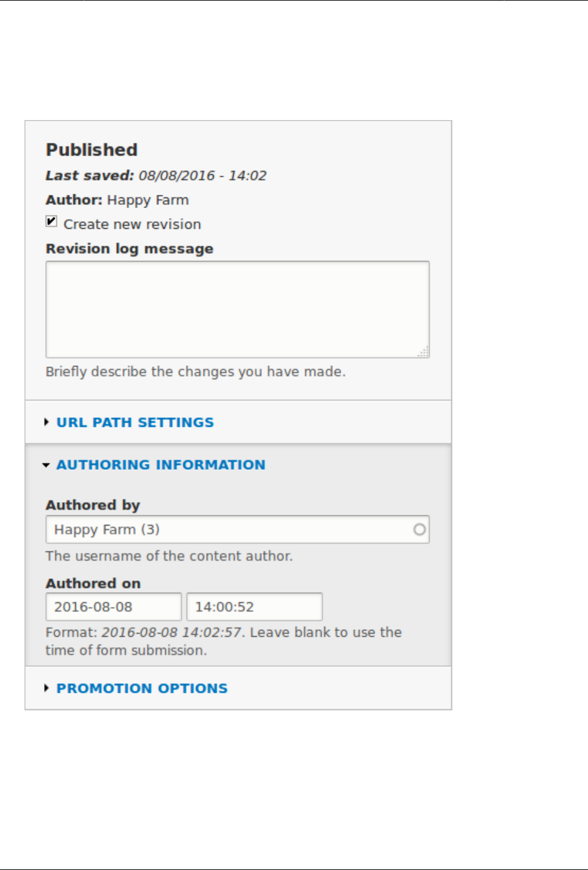Click the 'Create new revision' label text

pos(132,224)
